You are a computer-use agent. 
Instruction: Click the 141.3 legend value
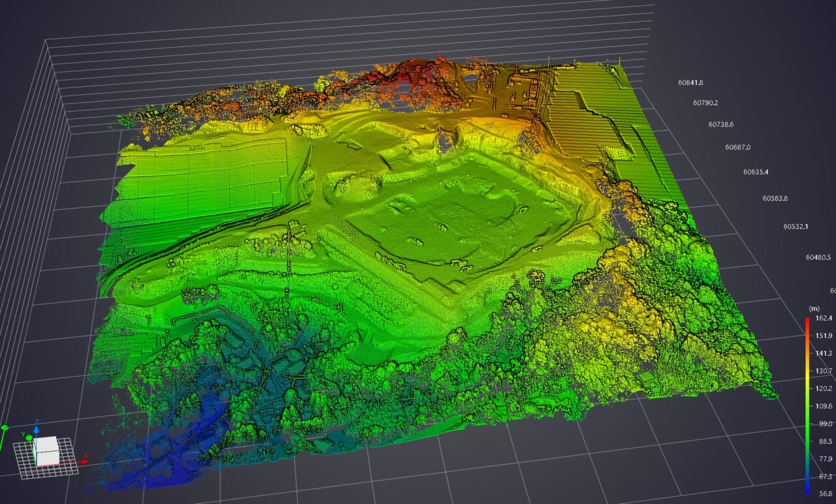(x=824, y=353)
